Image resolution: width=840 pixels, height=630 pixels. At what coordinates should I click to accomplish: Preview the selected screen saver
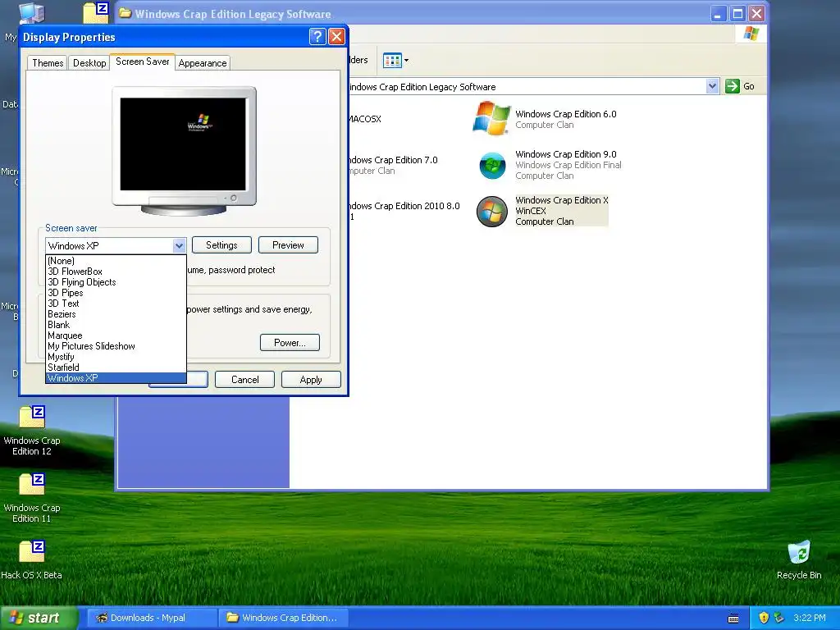[288, 245]
